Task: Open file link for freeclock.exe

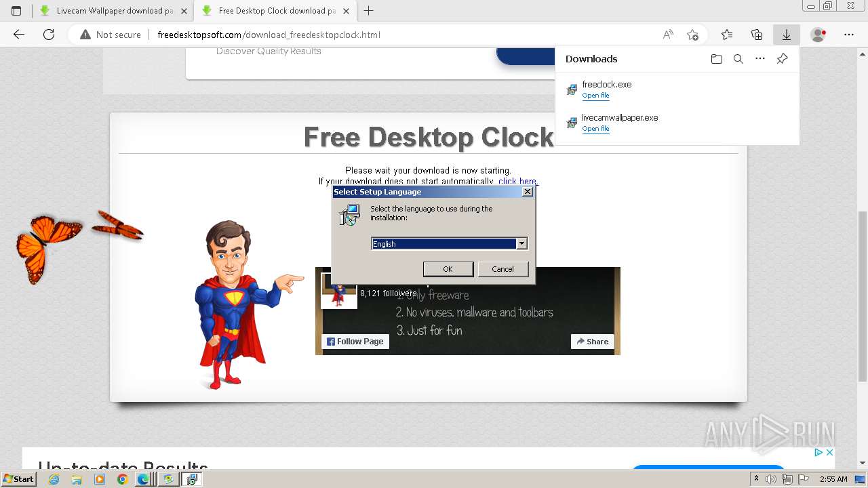Action: click(595, 96)
